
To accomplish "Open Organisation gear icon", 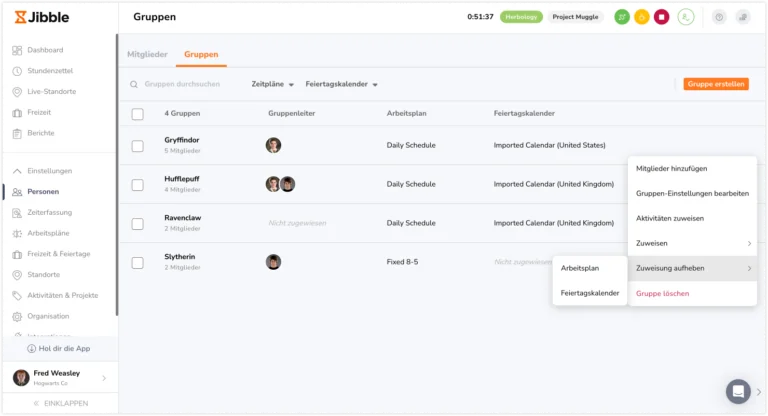I will tap(17, 317).
